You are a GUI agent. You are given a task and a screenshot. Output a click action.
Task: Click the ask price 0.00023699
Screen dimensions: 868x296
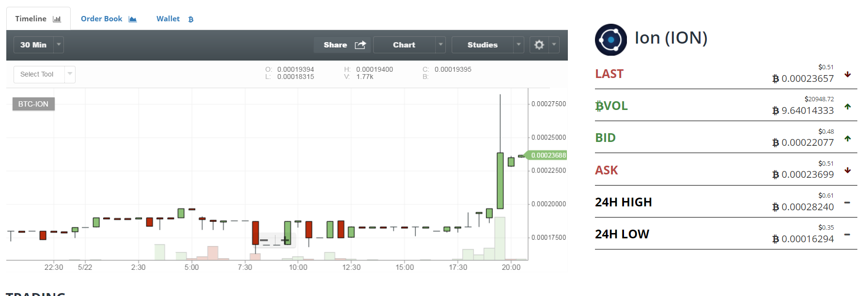click(x=807, y=174)
